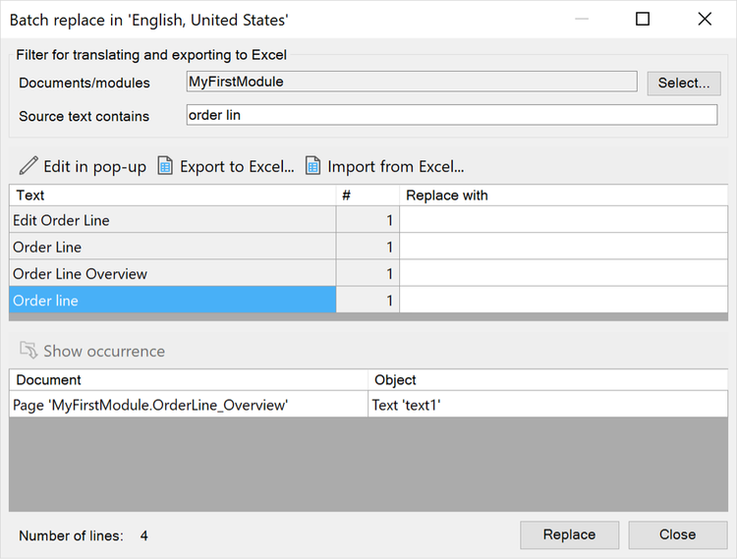Sort by the # count column header
This screenshot has width=737, height=560.
pyautogui.click(x=368, y=195)
